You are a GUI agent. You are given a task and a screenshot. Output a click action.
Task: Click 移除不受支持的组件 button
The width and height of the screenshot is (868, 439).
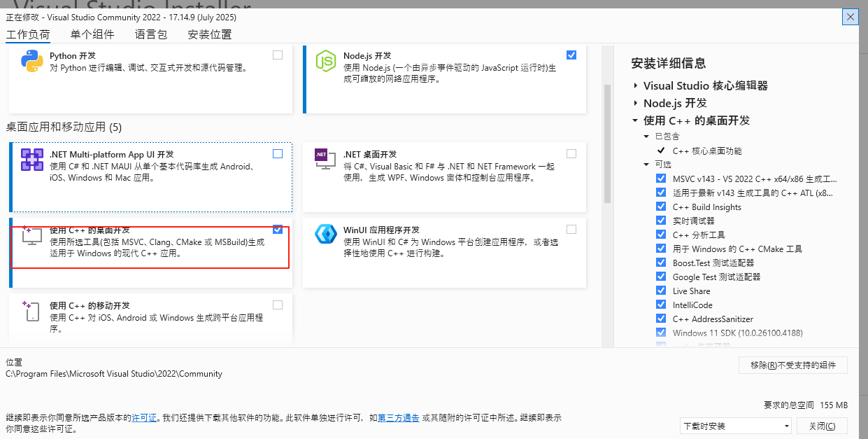(793, 365)
